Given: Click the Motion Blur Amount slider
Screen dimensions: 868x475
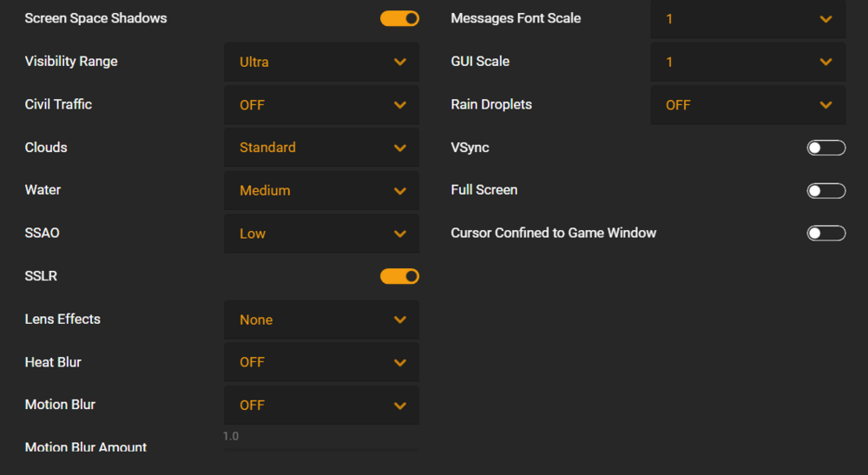Looking at the screenshot, I should pos(321,449).
